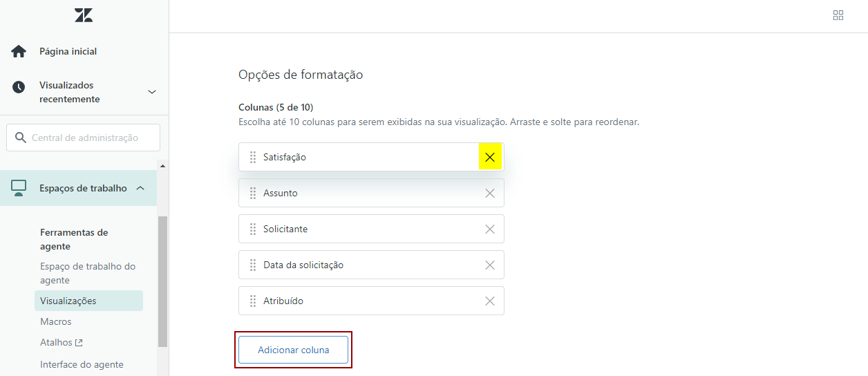Screen dimensions: 868x376
Task: Expand Visualizados recentemente chevron
Action: [152, 92]
